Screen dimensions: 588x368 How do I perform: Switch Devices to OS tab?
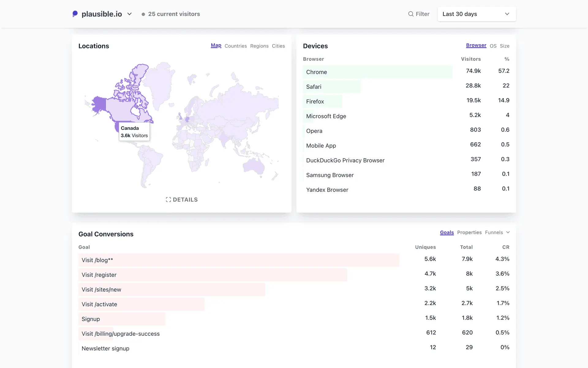pyautogui.click(x=493, y=46)
